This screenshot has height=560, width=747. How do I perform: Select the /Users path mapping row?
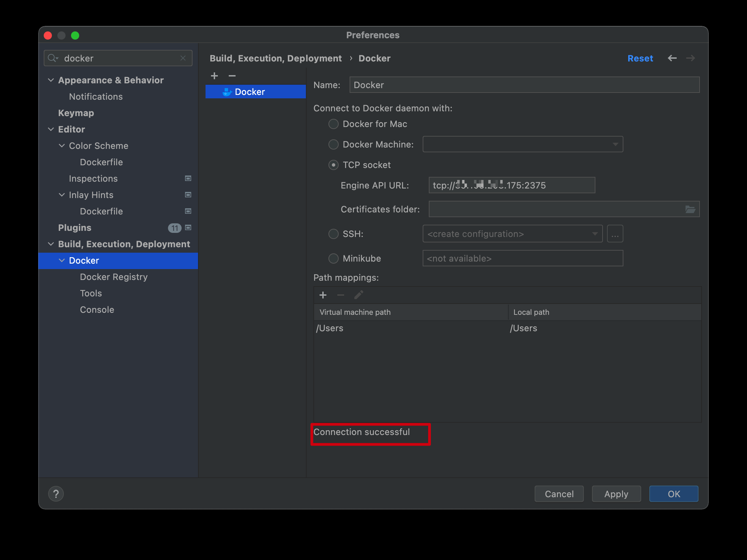point(410,328)
